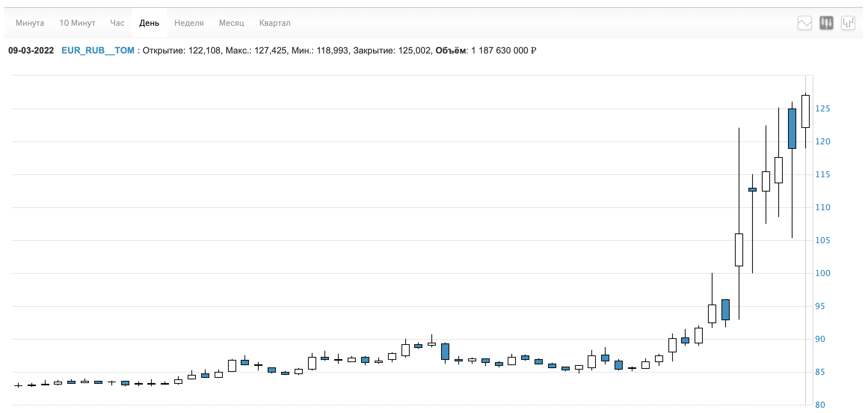Select the Час timeframe tab
The image size is (868, 413).
[x=117, y=23]
